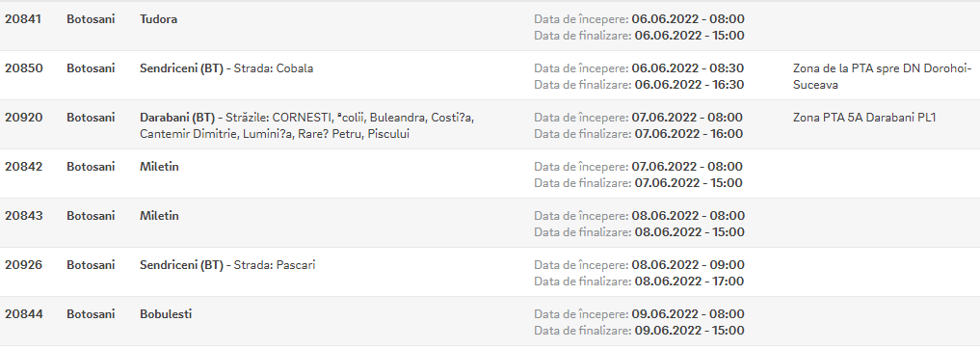Click locality name Tudora
980x349 pixels.
point(158,19)
